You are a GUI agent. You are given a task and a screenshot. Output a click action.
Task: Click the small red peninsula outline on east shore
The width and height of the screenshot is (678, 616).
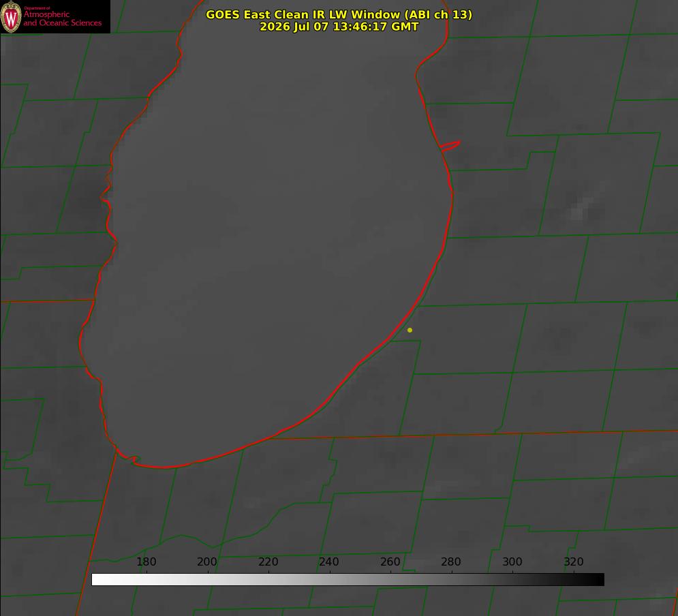coord(450,146)
